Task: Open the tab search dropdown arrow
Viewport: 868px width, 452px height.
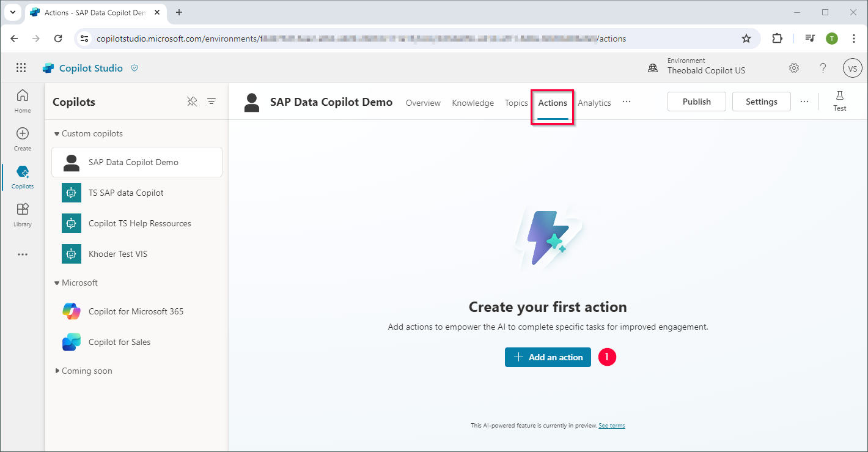Action: pyautogui.click(x=12, y=12)
